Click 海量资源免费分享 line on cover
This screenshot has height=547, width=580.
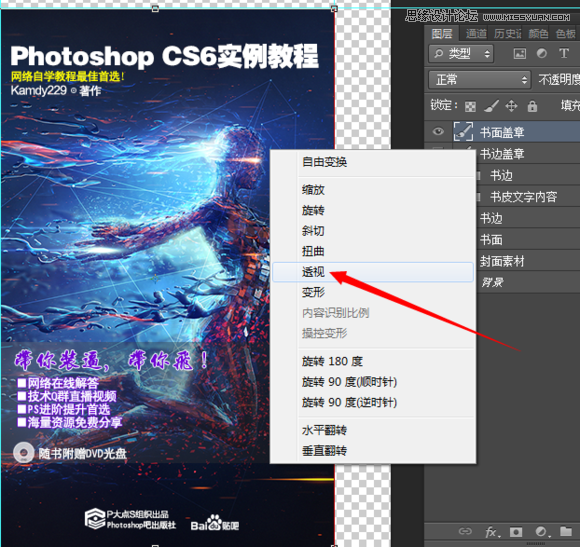pos(70,422)
